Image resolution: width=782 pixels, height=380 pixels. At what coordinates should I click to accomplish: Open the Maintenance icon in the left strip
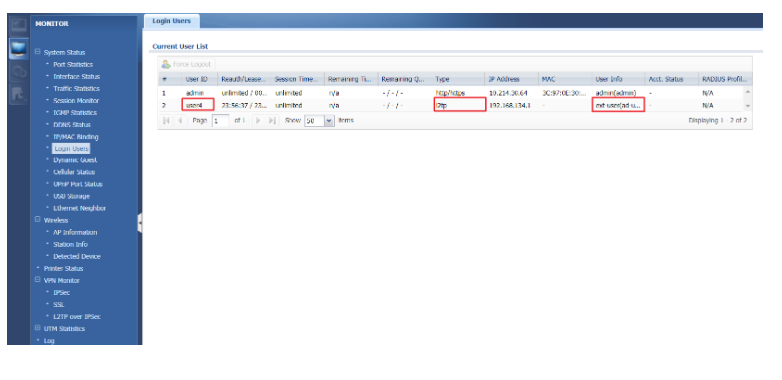point(18,94)
